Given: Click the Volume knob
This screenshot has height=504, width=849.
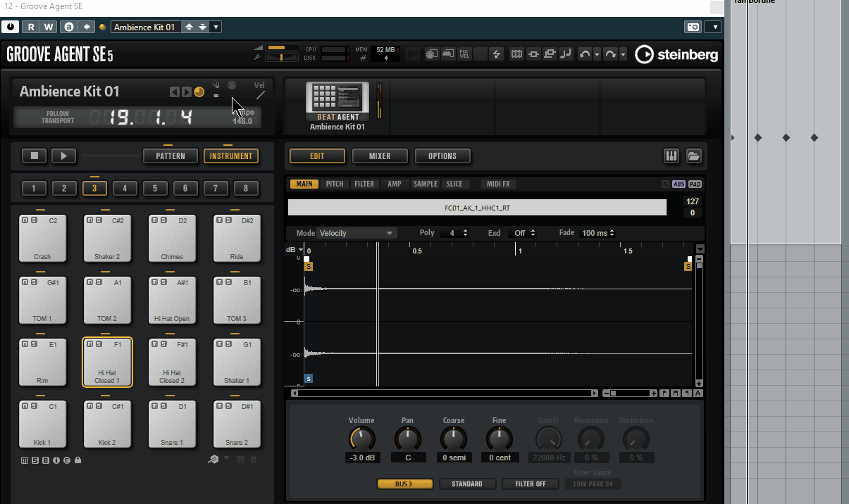Looking at the screenshot, I should [x=362, y=439].
